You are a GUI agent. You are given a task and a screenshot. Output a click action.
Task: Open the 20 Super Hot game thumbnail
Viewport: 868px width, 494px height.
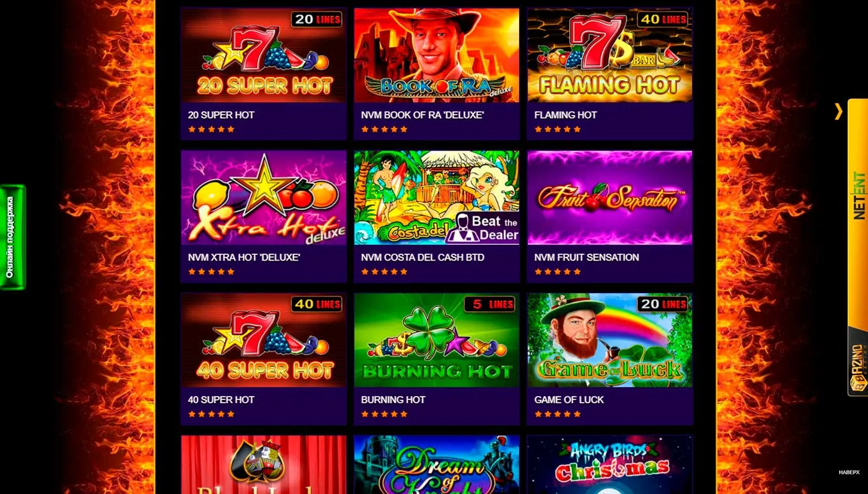point(264,55)
